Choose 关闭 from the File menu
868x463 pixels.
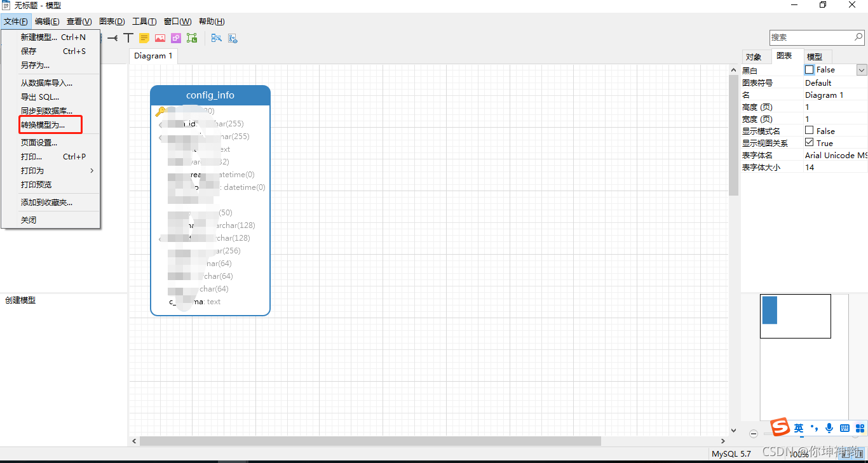[x=50, y=220]
